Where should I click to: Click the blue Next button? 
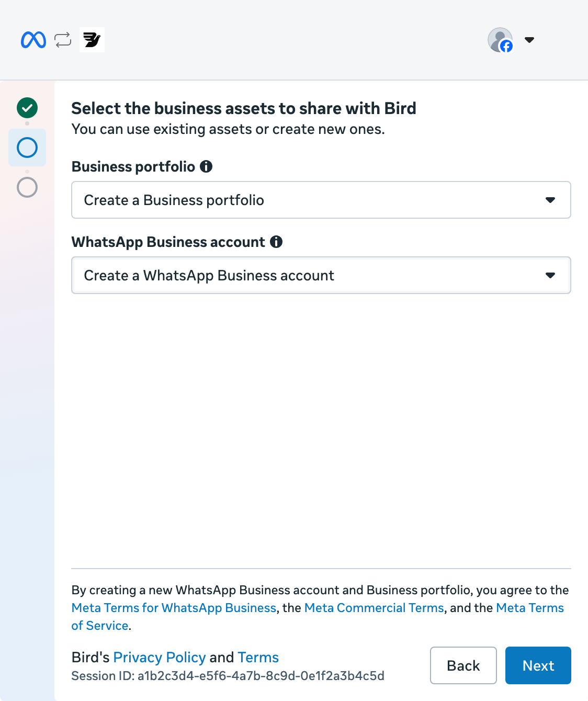(538, 665)
